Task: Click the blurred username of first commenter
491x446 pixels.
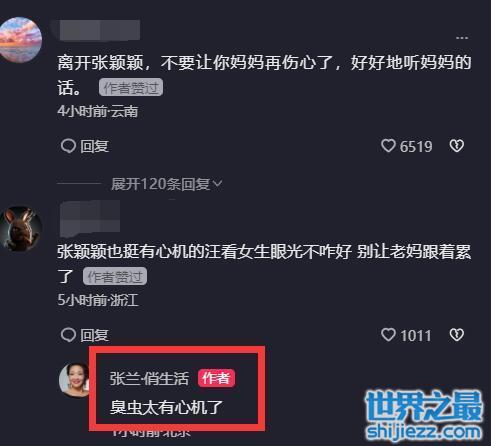Action: click(x=100, y=30)
